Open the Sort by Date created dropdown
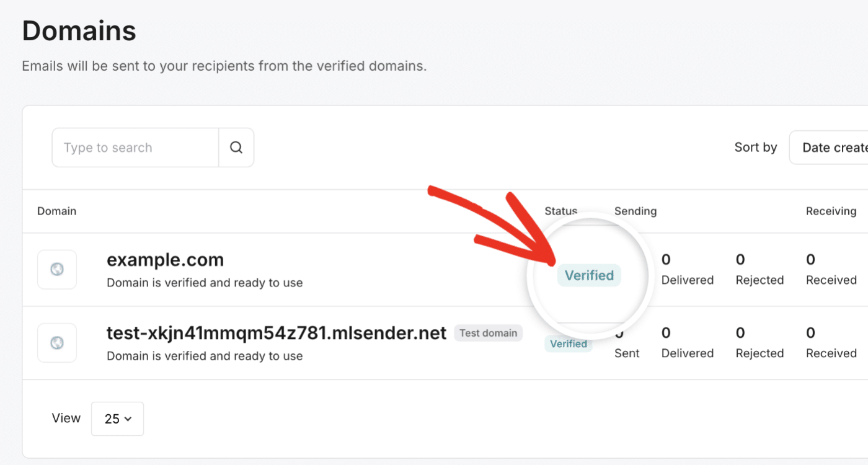Viewport: 868px width, 465px height. pos(829,148)
